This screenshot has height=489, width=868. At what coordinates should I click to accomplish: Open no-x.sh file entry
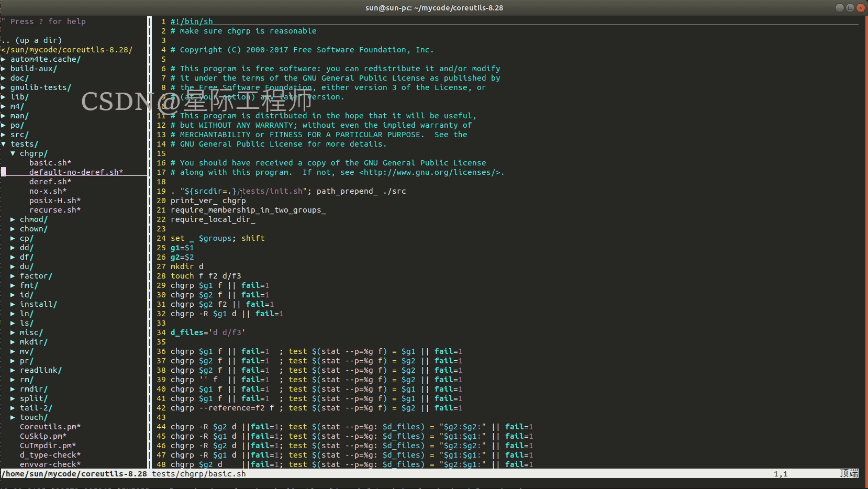[x=48, y=191]
